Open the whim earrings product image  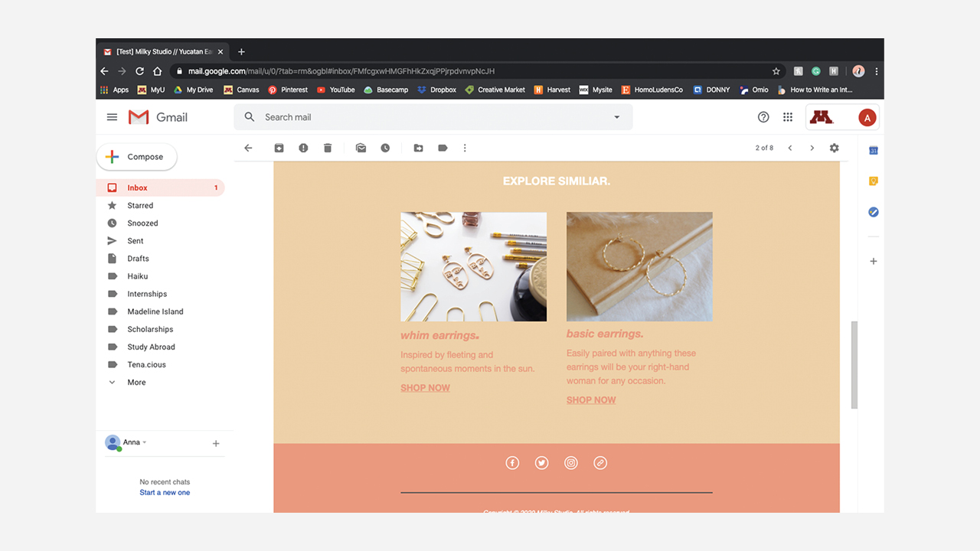click(473, 267)
